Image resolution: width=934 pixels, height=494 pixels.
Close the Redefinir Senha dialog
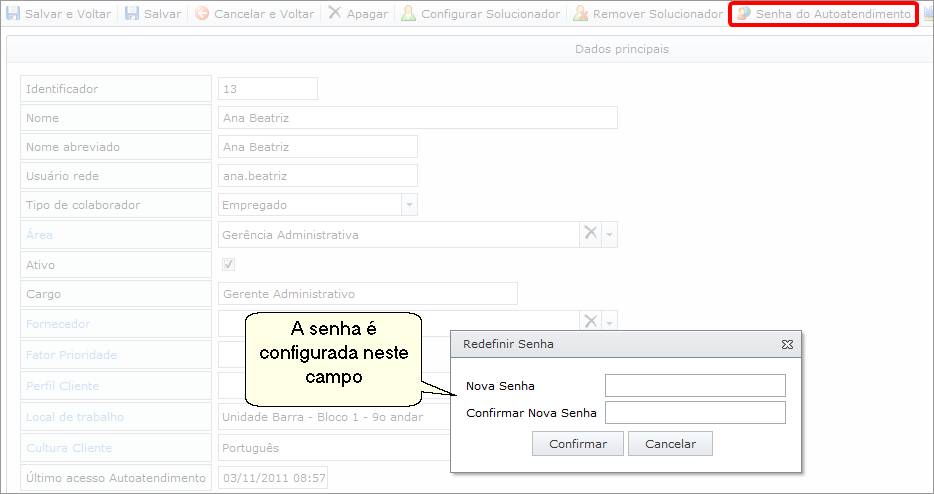pos(787,344)
